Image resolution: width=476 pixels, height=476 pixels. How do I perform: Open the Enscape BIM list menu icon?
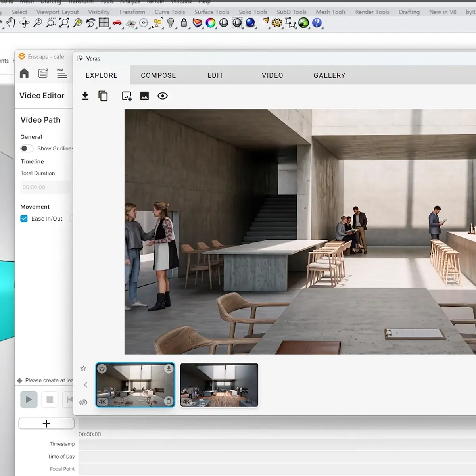(x=62, y=73)
